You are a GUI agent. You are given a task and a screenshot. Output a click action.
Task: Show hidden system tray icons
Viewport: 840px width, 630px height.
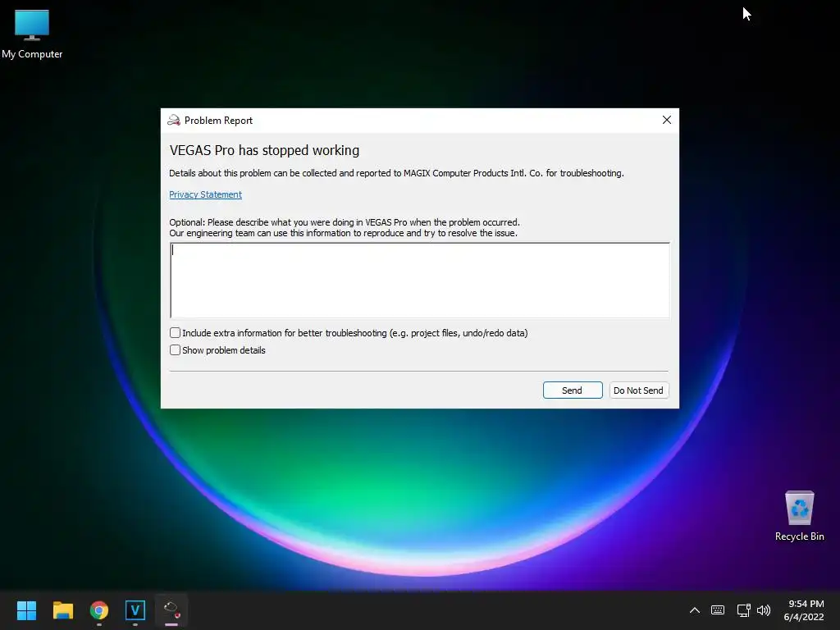tap(695, 610)
